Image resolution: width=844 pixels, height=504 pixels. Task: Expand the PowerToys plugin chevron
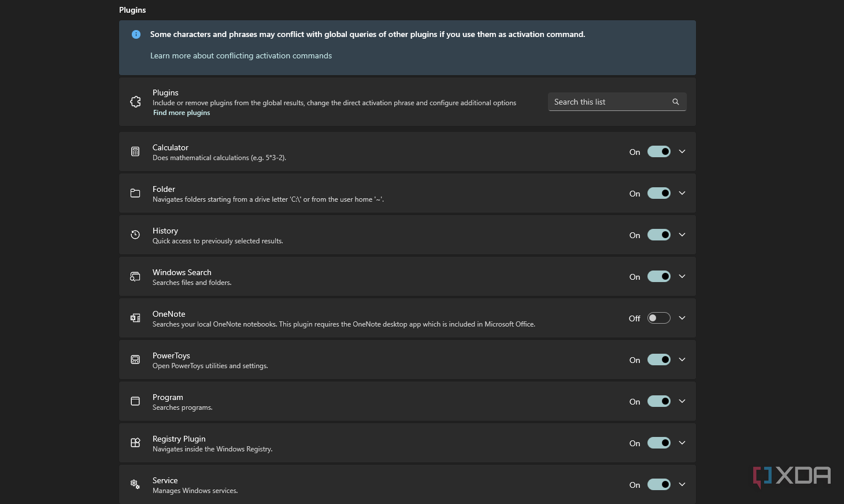coord(682,360)
